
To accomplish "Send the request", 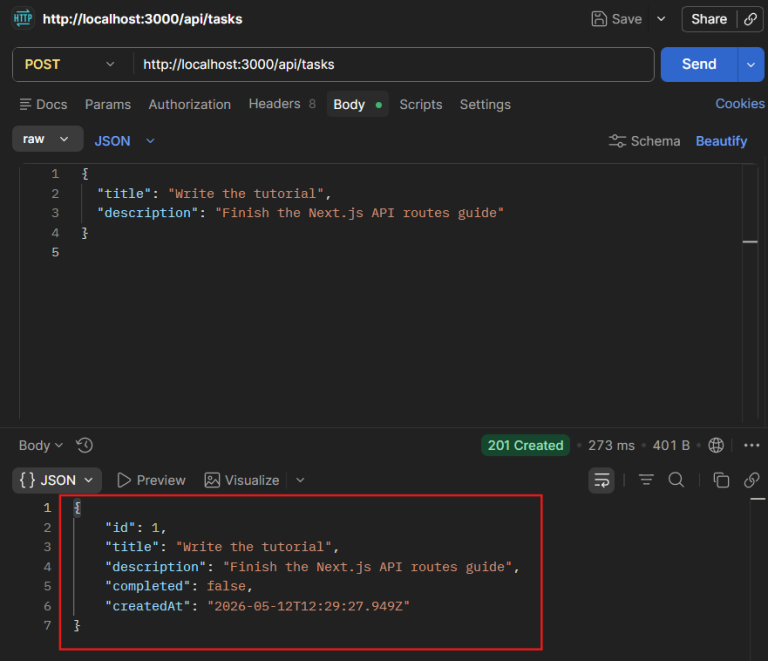I will 699,64.
